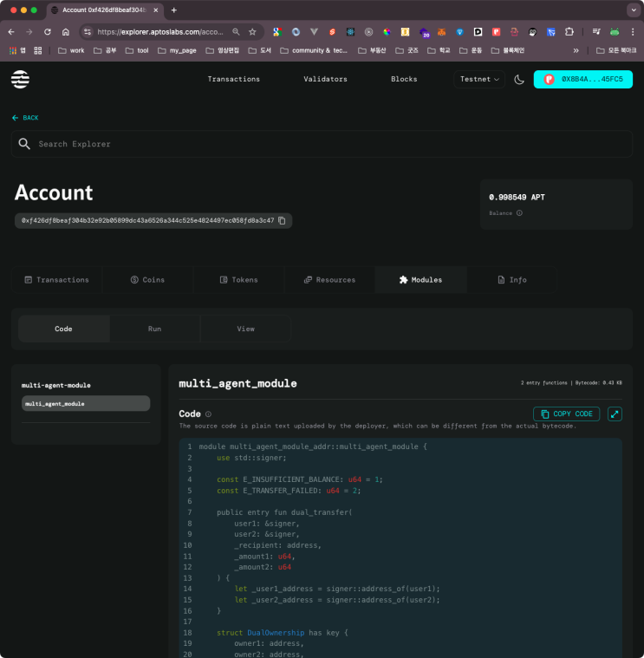This screenshot has height=658, width=644.
Task: Click the 0.998549 APT balance value
Action: tap(517, 198)
